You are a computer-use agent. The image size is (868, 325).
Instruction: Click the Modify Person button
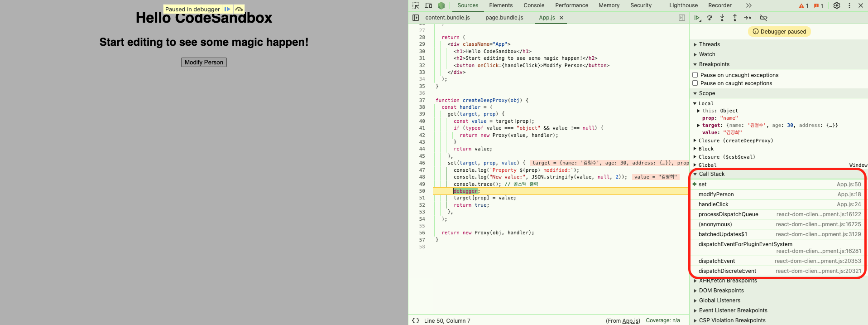coord(204,62)
